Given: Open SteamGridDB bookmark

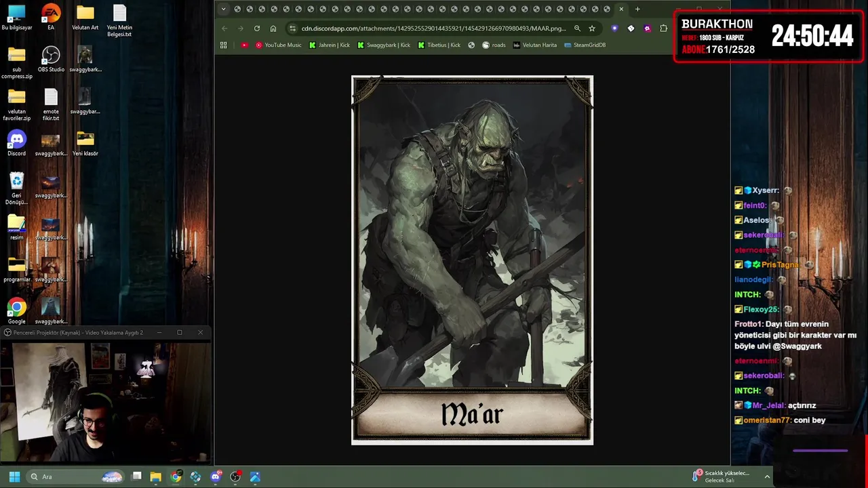Looking at the screenshot, I should click(585, 45).
